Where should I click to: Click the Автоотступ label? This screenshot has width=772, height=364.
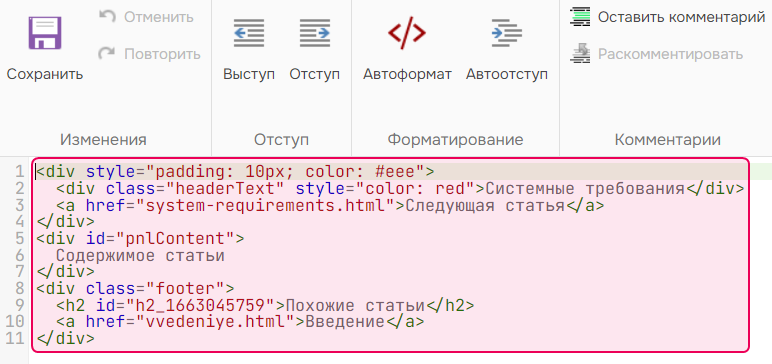click(507, 74)
